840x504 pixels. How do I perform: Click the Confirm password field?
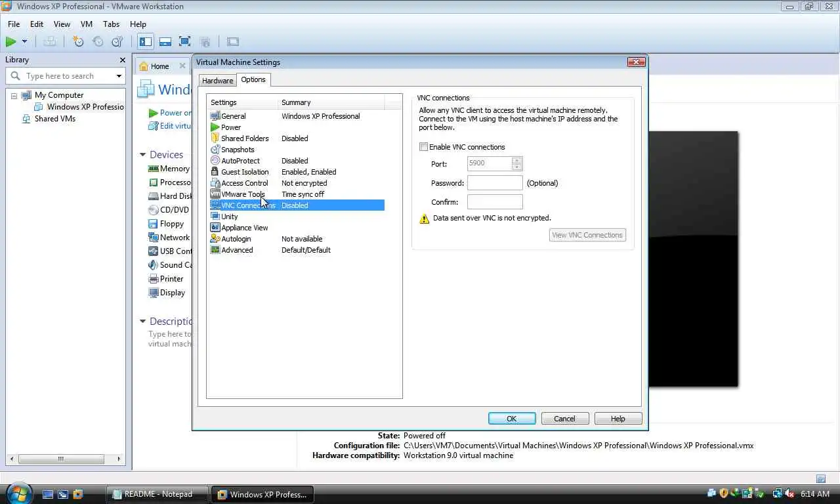[495, 202]
